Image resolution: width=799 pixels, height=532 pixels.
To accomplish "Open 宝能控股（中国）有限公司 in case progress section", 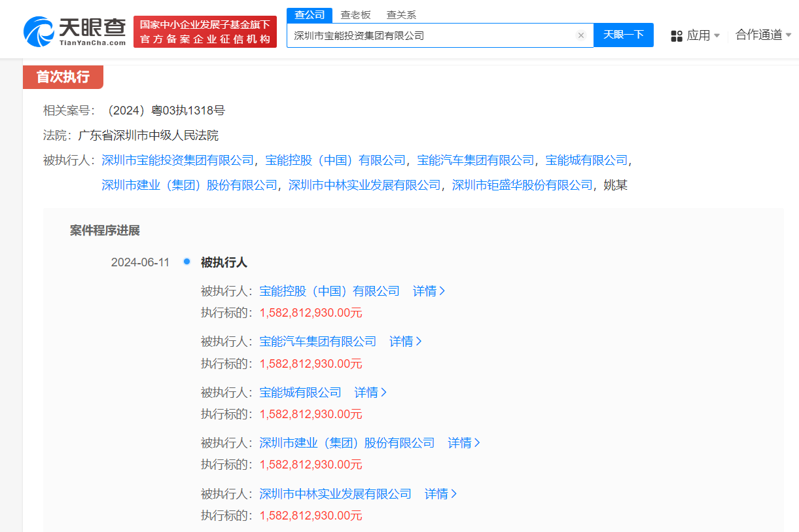I will click(330, 291).
